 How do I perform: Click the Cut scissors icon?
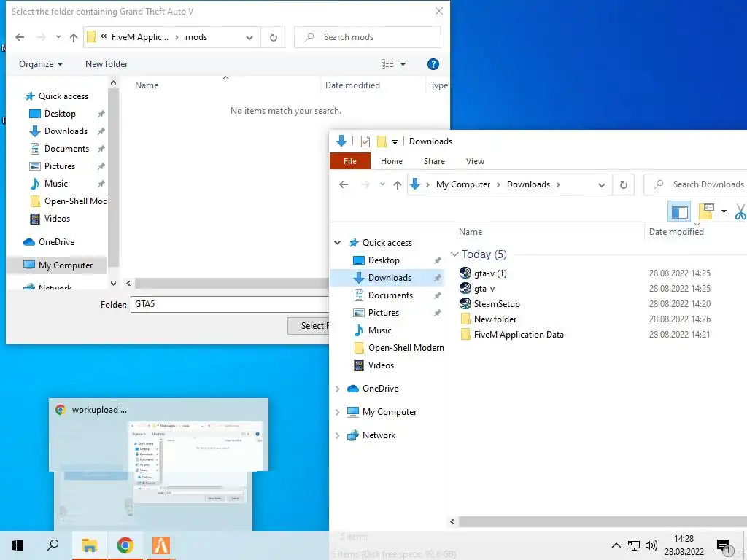coord(741,211)
